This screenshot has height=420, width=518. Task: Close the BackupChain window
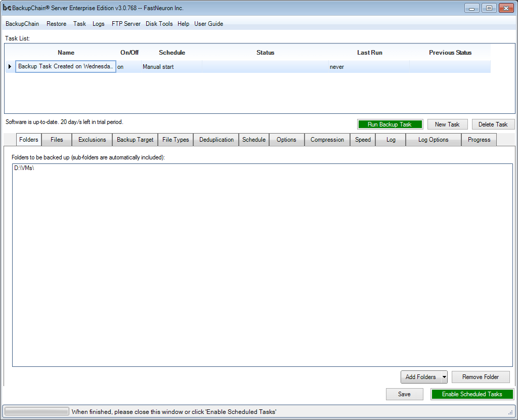[x=506, y=8]
